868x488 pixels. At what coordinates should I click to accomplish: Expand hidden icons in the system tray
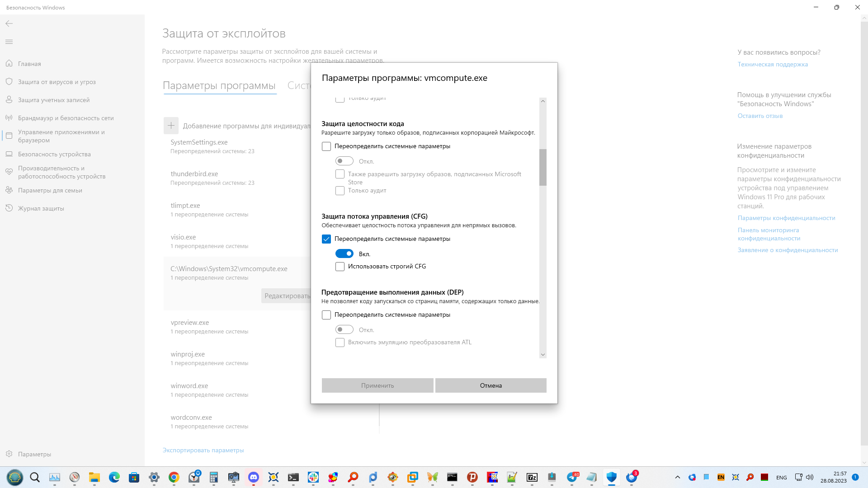click(x=677, y=477)
